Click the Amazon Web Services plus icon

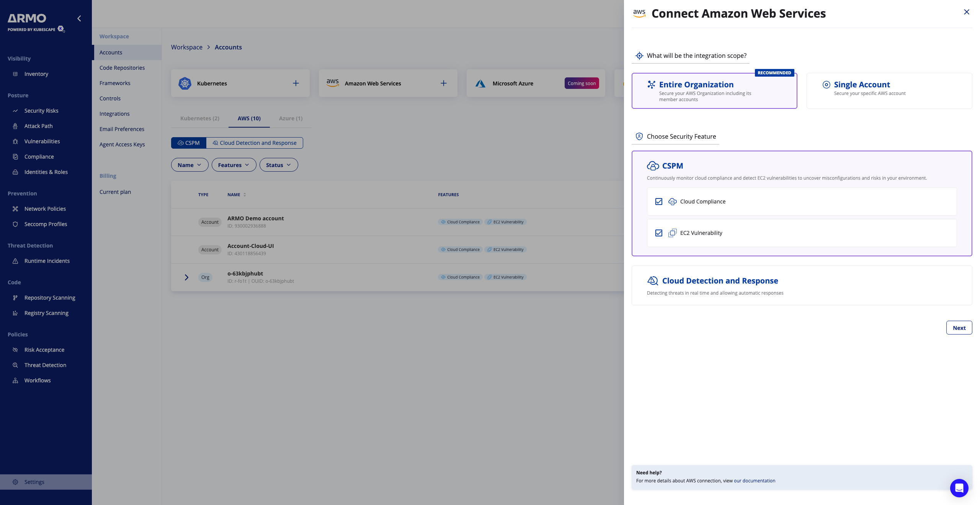tap(443, 83)
